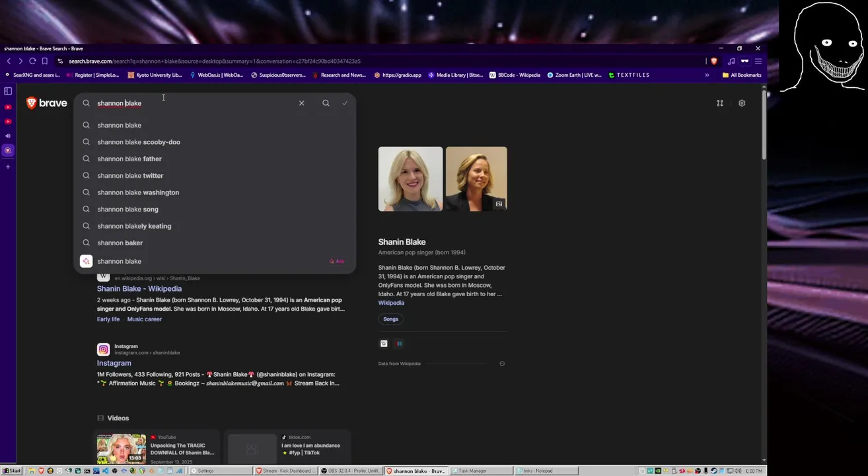Viewport: 868px width, 476px height.
Task: Click the Brave logo beside the search box
Action: tap(46, 103)
